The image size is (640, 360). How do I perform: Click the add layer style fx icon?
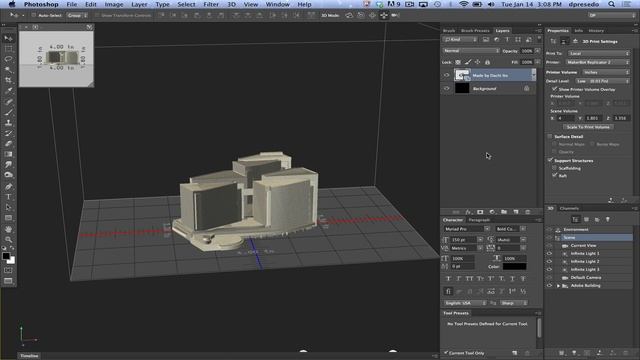pos(468,212)
